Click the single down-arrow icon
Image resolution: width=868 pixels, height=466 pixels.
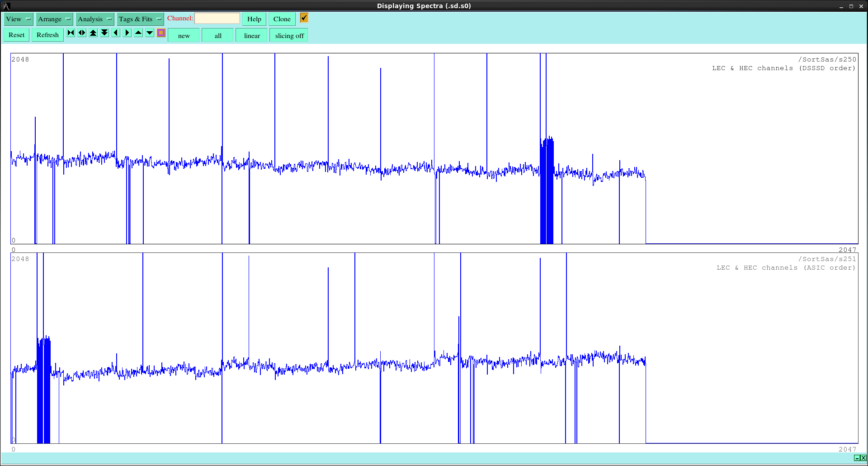[x=150, y=33]
